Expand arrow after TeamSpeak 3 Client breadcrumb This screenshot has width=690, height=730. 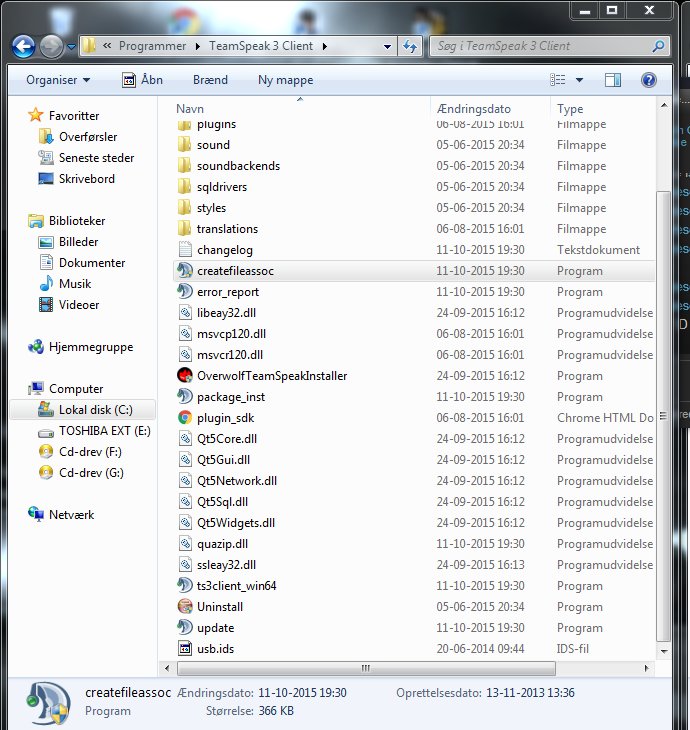(x=325, y=46)
